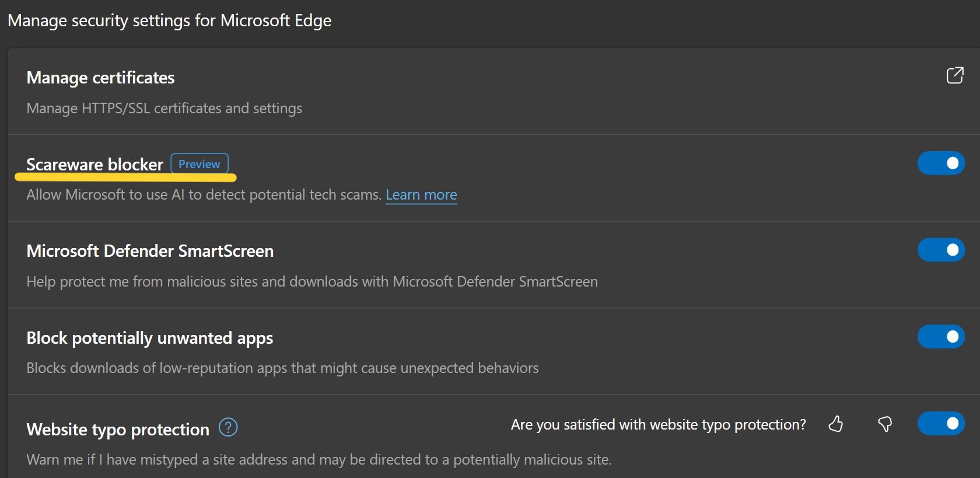
Task: Click the Preview badge next to Scareware blocker
Action: pos(199,164)
